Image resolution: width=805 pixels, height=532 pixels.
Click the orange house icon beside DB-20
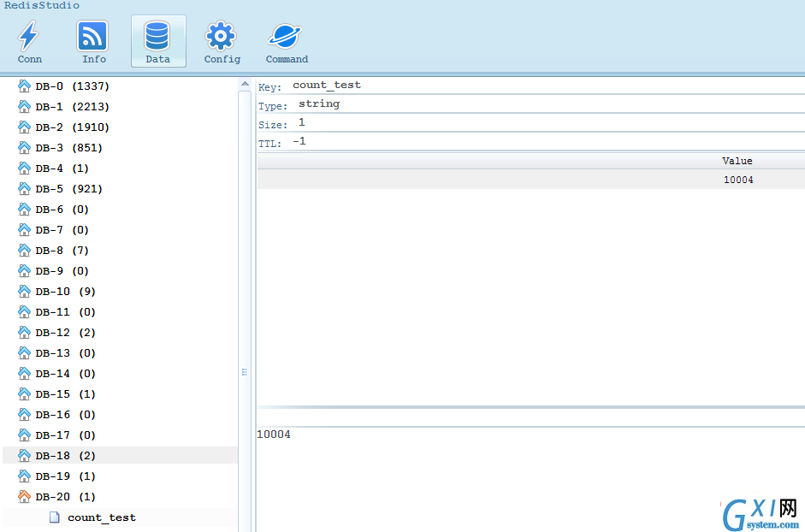[x=24, y=497]
